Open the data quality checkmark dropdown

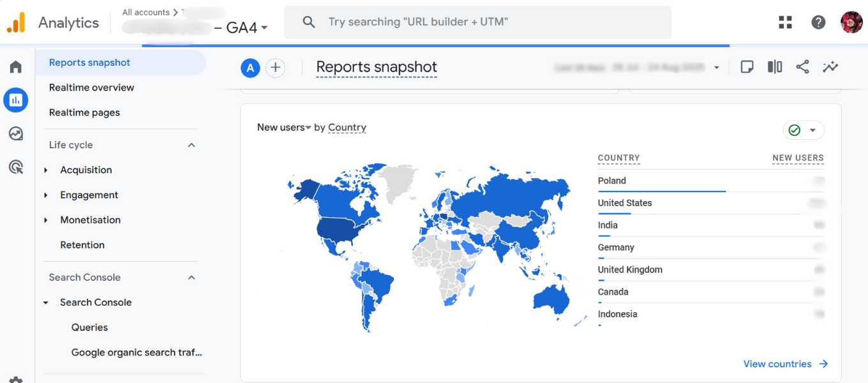tap(803, 130)
